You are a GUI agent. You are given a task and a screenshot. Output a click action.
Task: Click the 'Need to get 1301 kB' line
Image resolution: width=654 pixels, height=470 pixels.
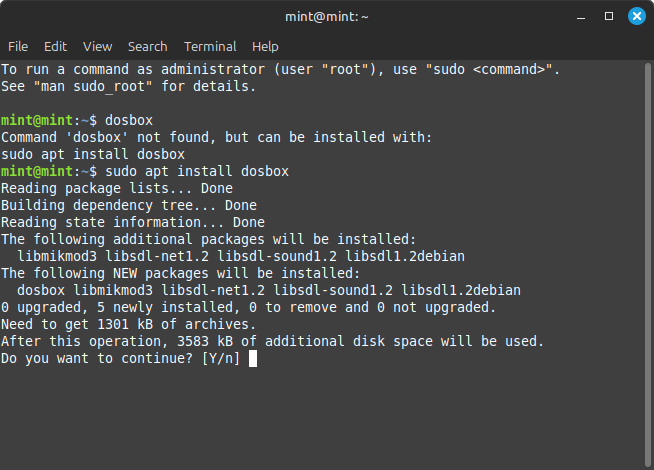tap(129, 324)
